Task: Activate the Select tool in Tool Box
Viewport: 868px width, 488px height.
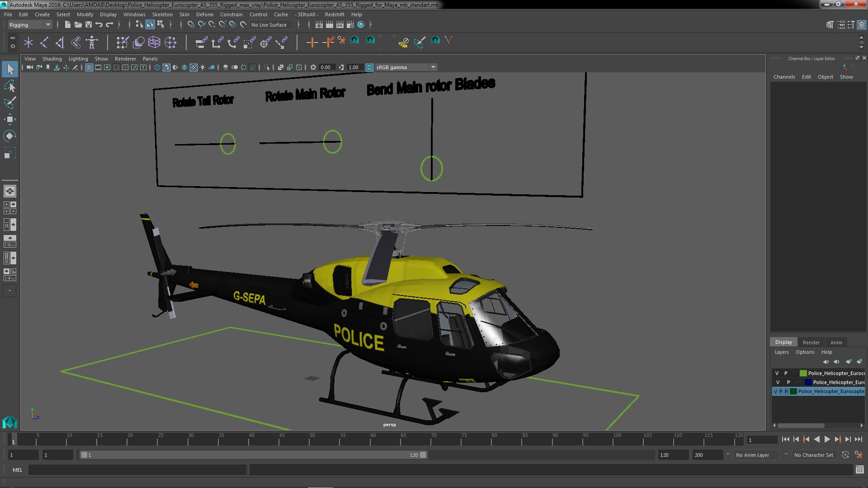Action: [x=10, y=69]
